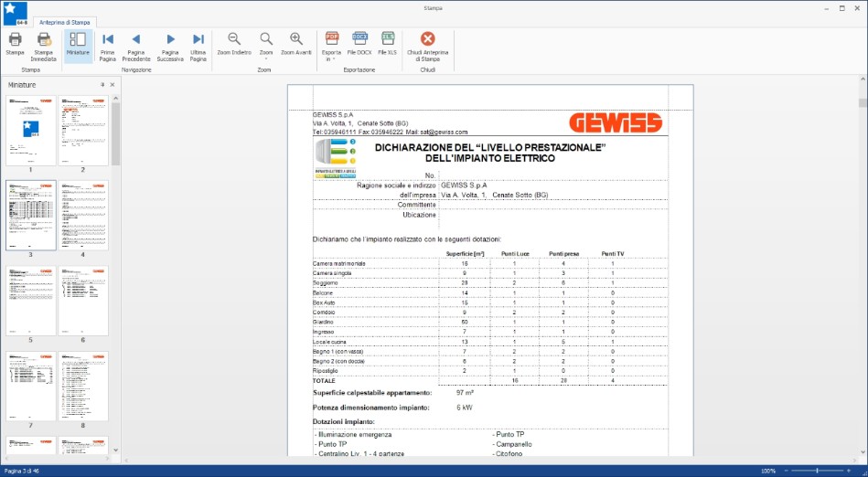The width and height of the screenshot is (868, 477).
Task: Click 'Campanello' list item
Action: (x=512, y=444)
